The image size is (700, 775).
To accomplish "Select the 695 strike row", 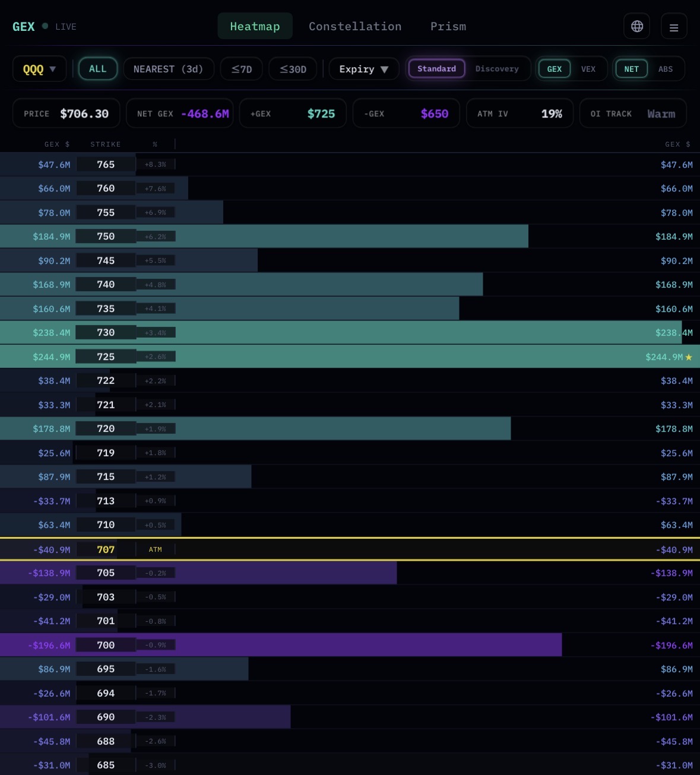I will click(350, 669).
